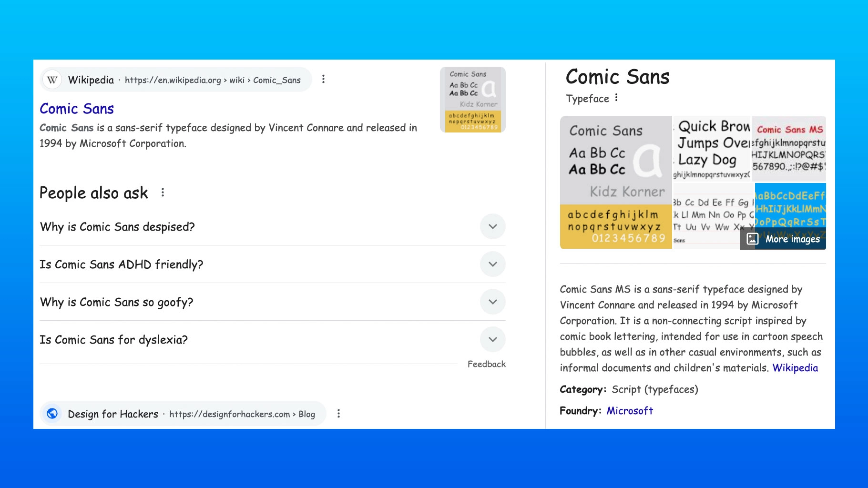The image size is (868, 488).
Task: Click the Wikipedia link in knowledge panel description
Action: tap(795, 368)
